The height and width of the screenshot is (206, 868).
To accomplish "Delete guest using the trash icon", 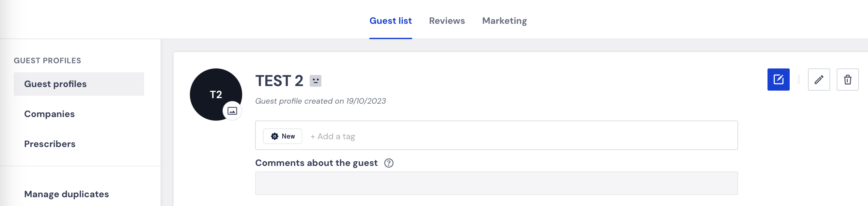I will pyautogui.click(x=847, y=80).
